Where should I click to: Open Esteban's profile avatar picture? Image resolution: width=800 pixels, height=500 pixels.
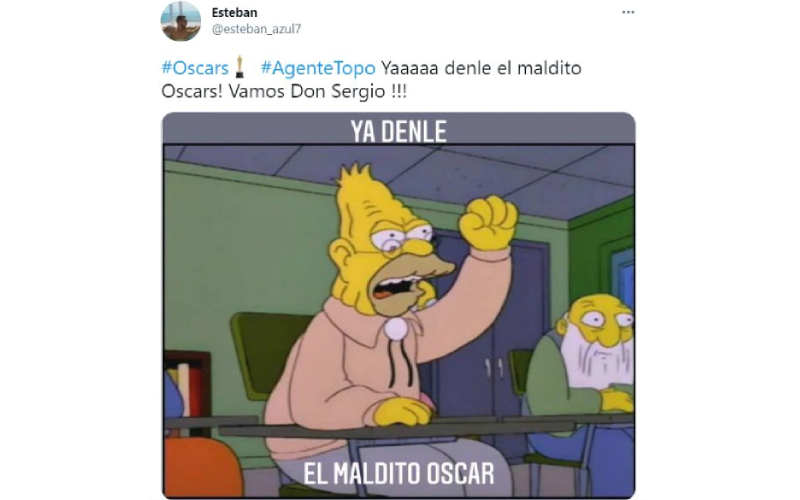click(x=181, y=21)
